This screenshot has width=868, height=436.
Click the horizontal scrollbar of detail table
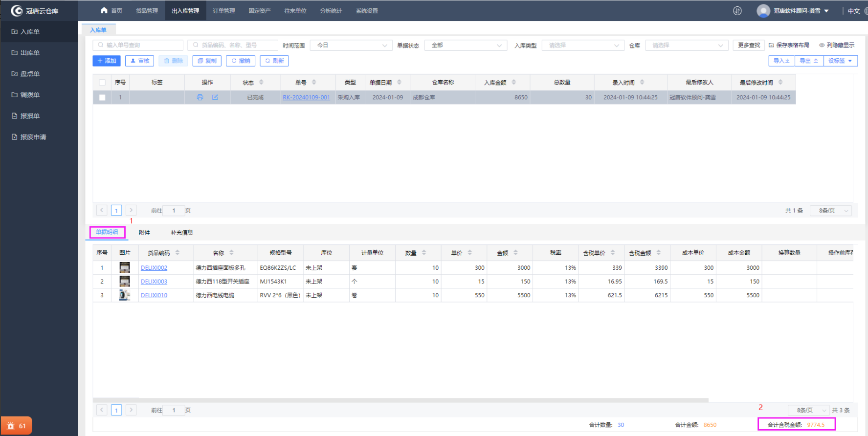[401, 400]
